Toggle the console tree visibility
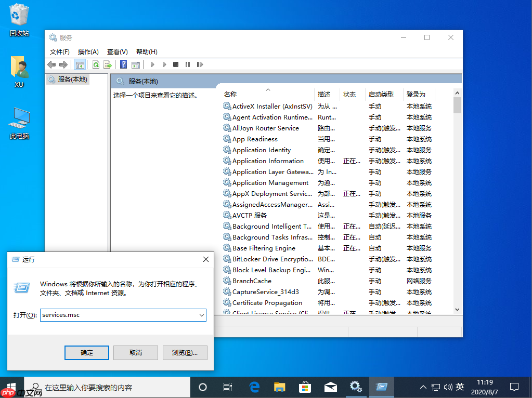Screen dimensions: 532x398 tap(80, 64)
